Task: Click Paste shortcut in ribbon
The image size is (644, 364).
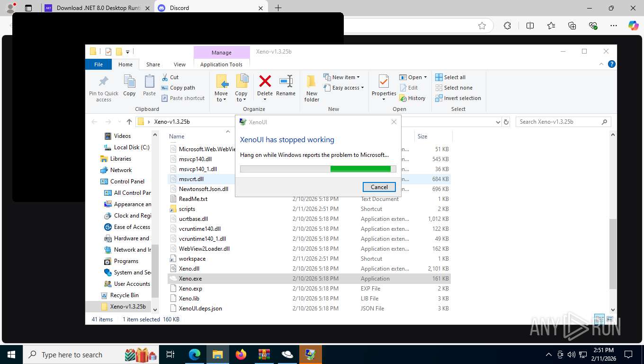Action: coord(183,98)
